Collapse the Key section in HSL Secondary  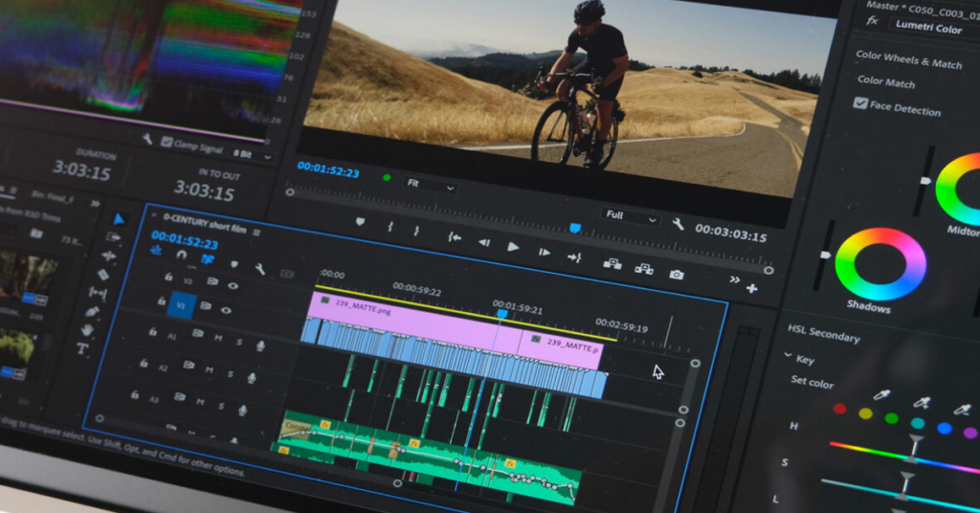click(788, 356)
